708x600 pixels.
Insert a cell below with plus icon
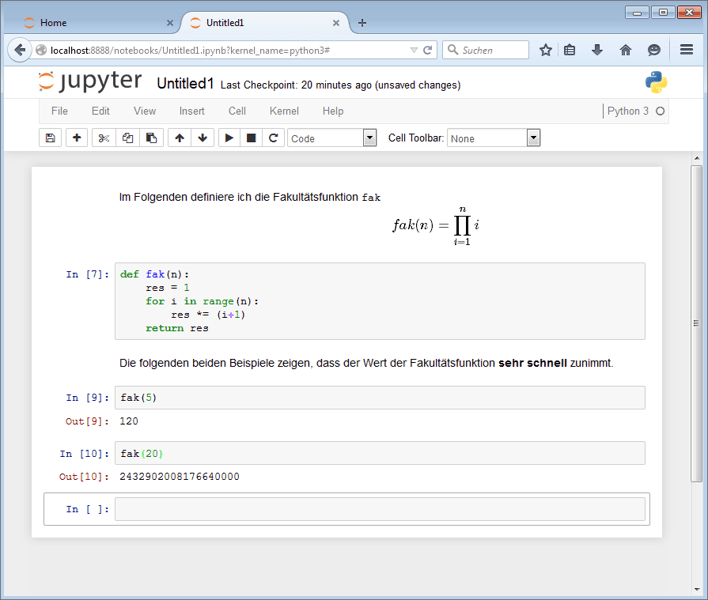point(76,138)
